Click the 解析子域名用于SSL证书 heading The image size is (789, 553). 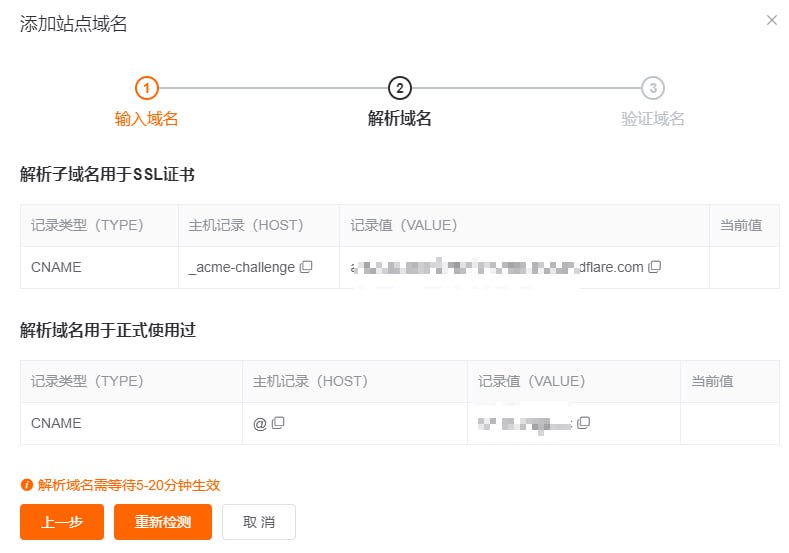[107, 175]
